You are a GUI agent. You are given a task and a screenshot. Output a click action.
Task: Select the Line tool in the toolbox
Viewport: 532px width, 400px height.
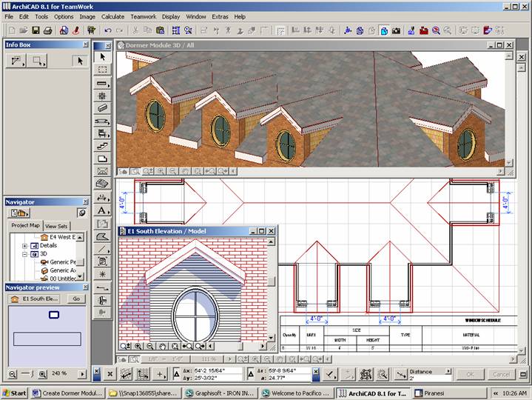(101, 249)
